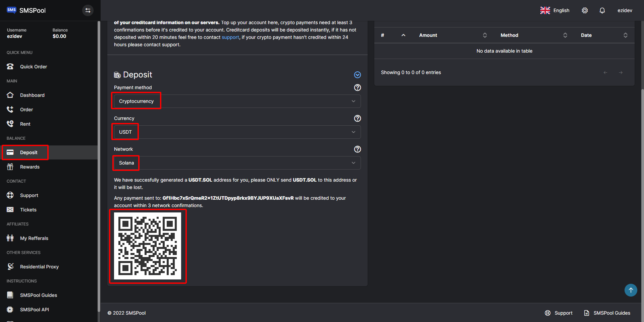Open Residential Proxy service
Image resolution: width=644 pixels, height=322 pixels.
[39, 267]
